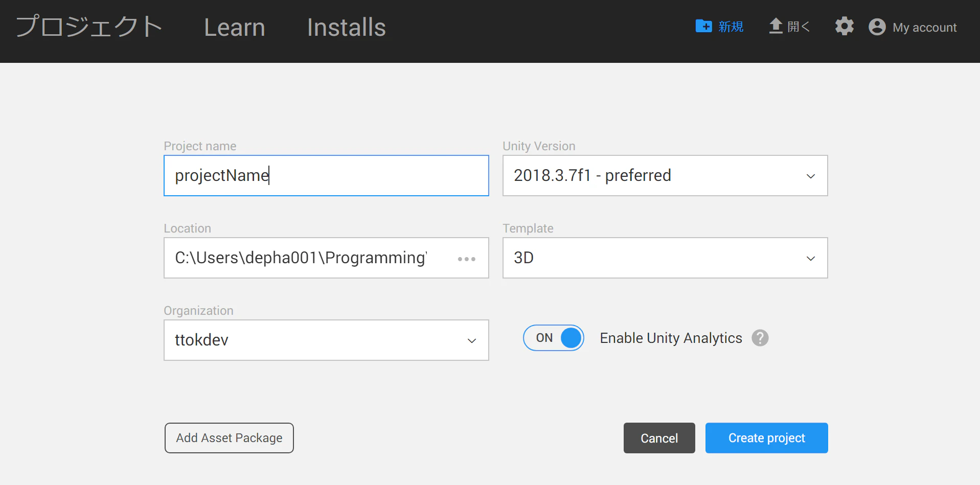Click the 開く label text

pyautogui.click(x=799, y=27)
